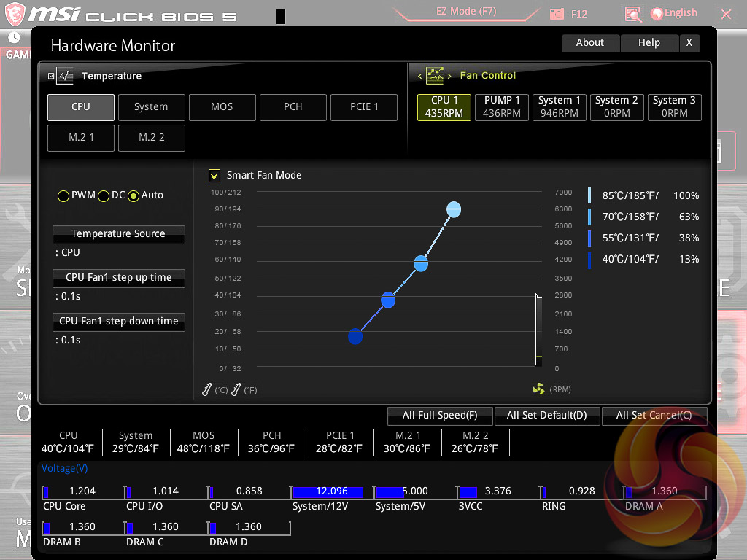747x560 pixels.
Task: Select the System 1 fan tab
Action: 560,107
